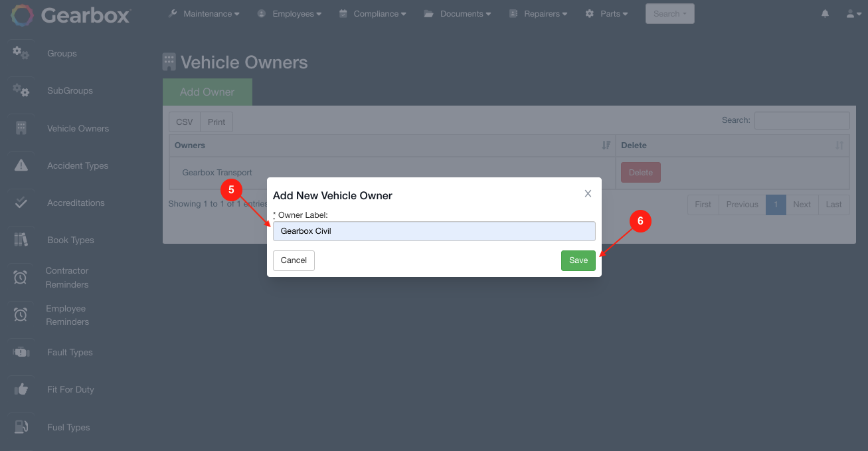Open Employee Reminders in the sidebar
This screenshot has height=451, width=868.
[67, 315]
